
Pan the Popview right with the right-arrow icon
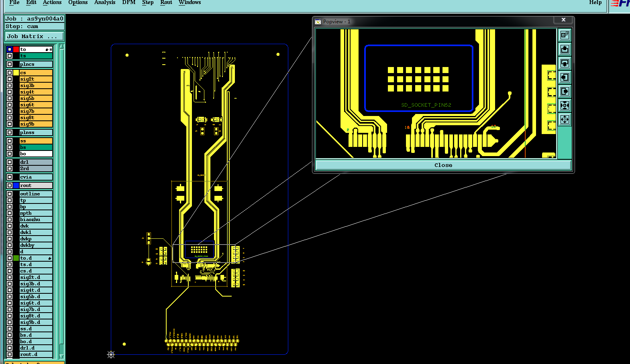coord(565,92)
